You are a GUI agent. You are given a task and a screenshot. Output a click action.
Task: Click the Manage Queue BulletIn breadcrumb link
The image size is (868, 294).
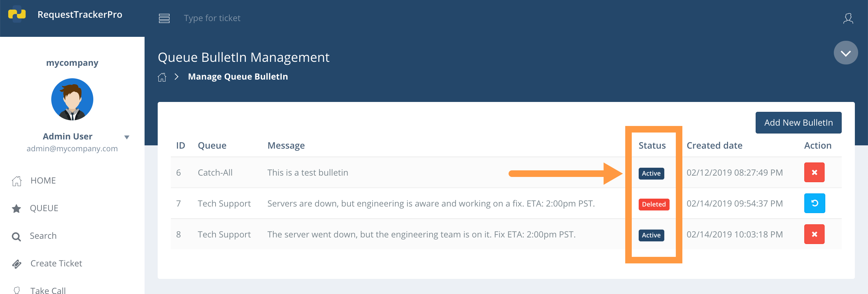(238, 77)
